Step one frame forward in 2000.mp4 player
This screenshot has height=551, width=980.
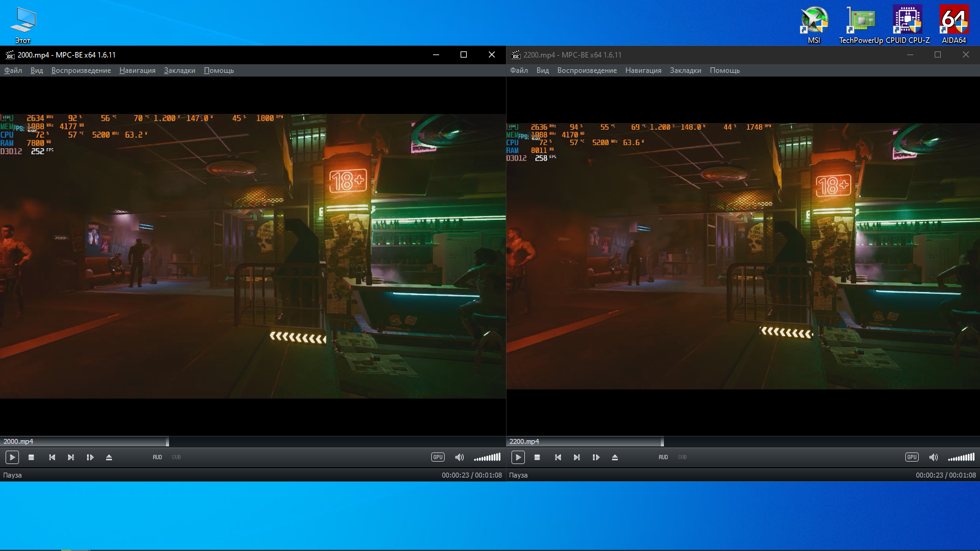tap(90, 457)
